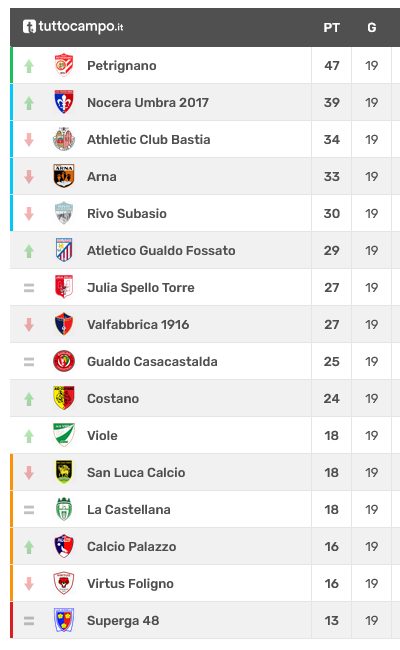Click the Arna team badge
The height and width of the screenshot is (650, 400).
click(x=64, y=176)
